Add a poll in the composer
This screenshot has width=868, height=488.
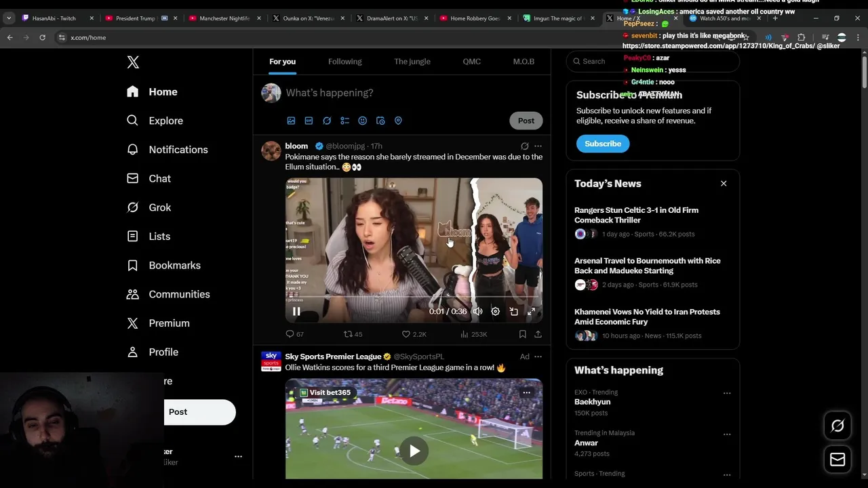coord(344,121)
